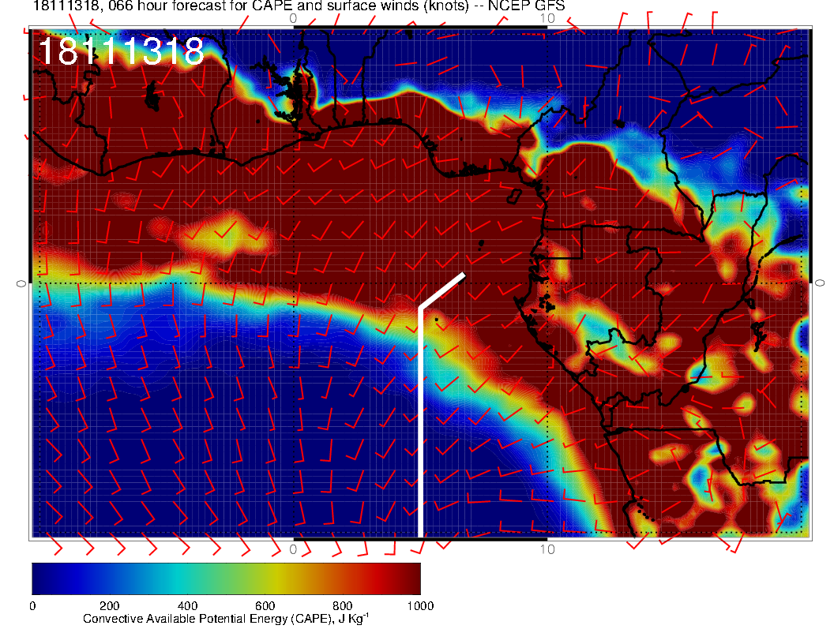The width and height of the screenshot is (834, 644).
Task: Click the 1000 tick label under the colorbar
Action: pos(419,605)
